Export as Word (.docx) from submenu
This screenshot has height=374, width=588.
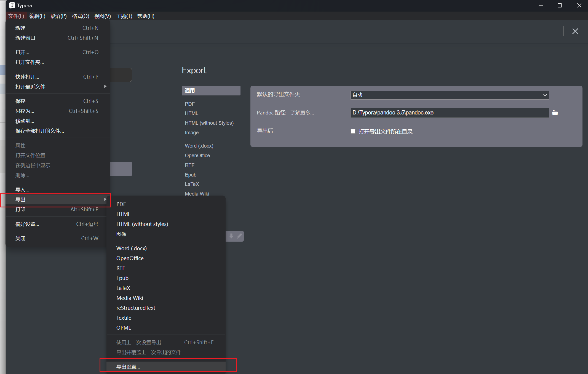pyautogui.click(x=166, y=248)
